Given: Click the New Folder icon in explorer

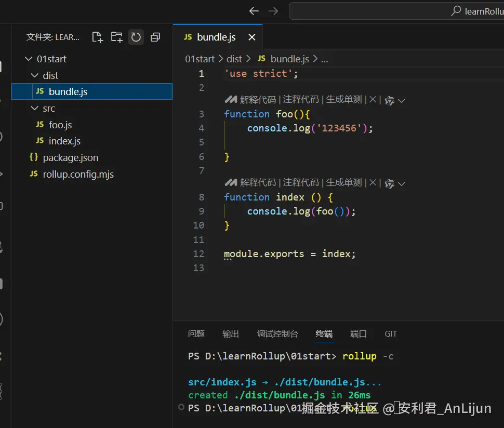Looking at the screenshot, I should coord(117,37).
